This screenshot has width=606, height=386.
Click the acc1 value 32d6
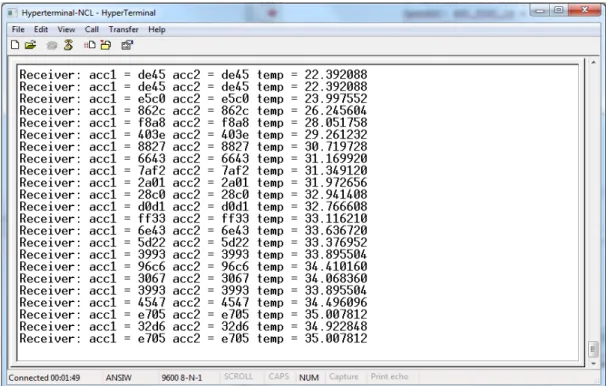coord(152,326)
